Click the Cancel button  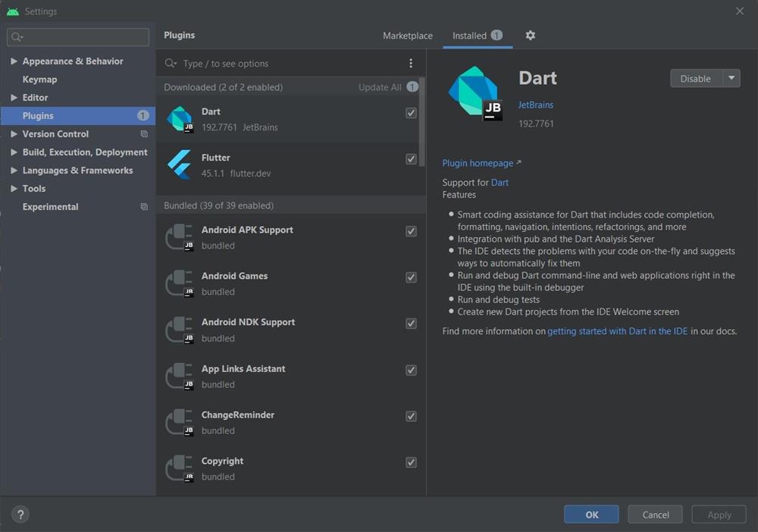pyautogui.click(x=655, y=515)
